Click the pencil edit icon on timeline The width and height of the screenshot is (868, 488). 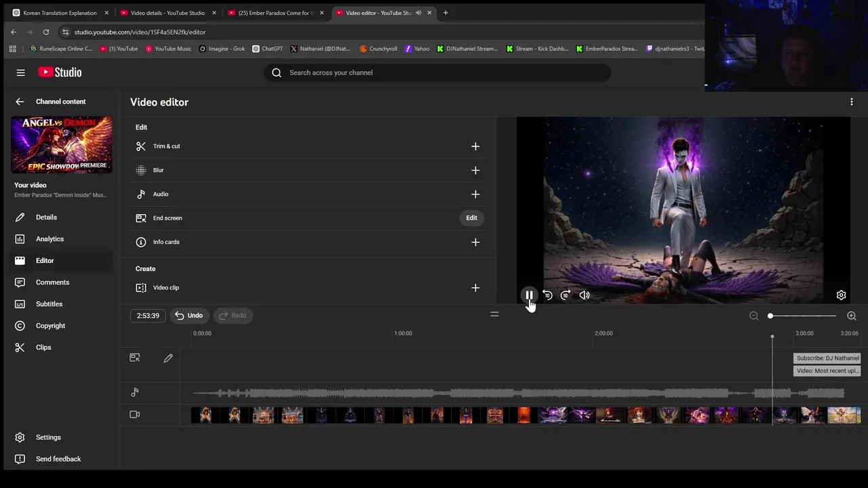coord(168,358)
